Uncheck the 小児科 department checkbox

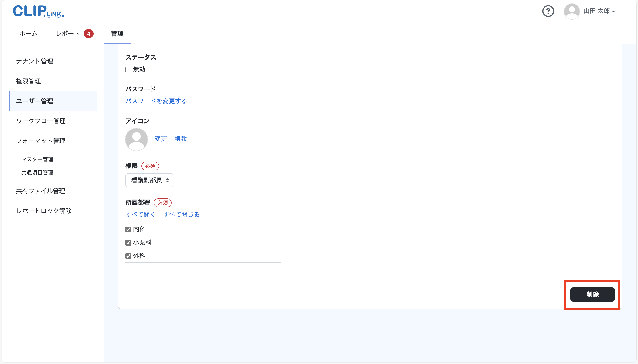click(x=128, y=242)
